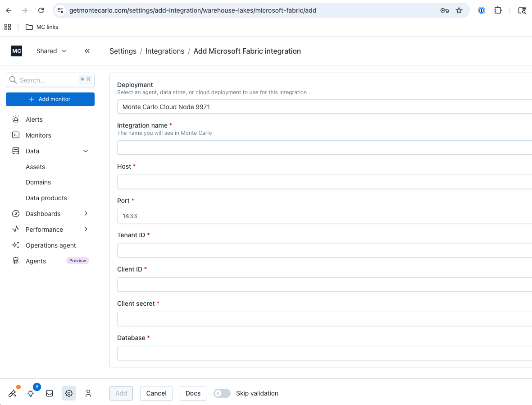Click the Dashboards gauge icon
The image size is (532, 405).
pyautogui.click(x=16, y=213)
